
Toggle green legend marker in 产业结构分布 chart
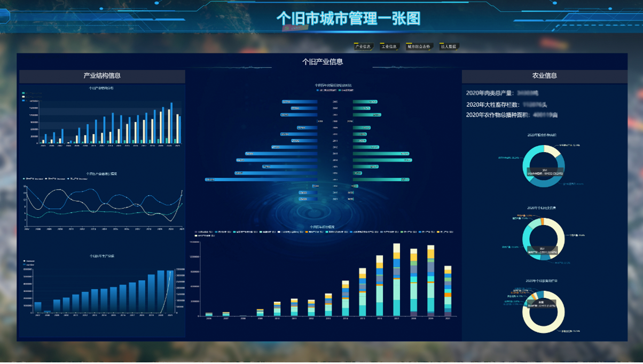click(23, 93)
